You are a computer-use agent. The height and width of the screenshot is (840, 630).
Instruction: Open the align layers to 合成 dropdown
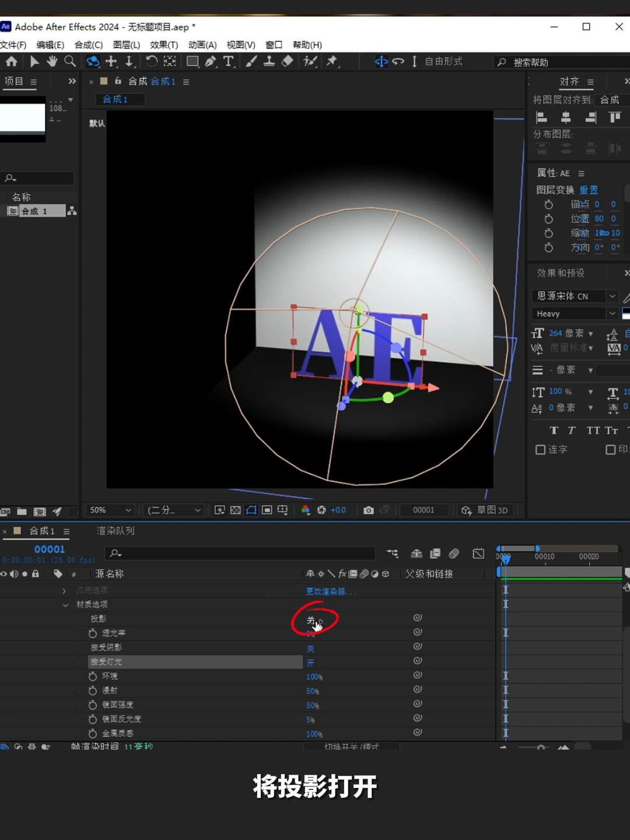(612, 100)
